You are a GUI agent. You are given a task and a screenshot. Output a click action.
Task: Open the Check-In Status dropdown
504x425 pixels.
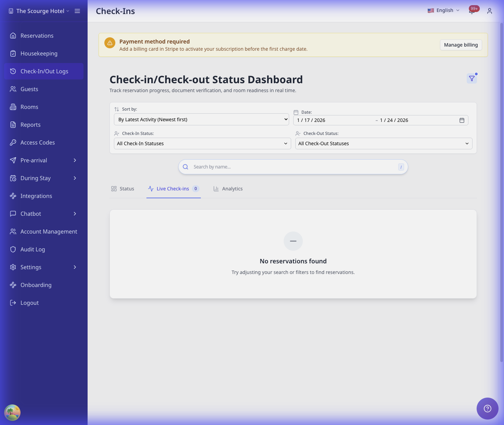coord(202,143)
